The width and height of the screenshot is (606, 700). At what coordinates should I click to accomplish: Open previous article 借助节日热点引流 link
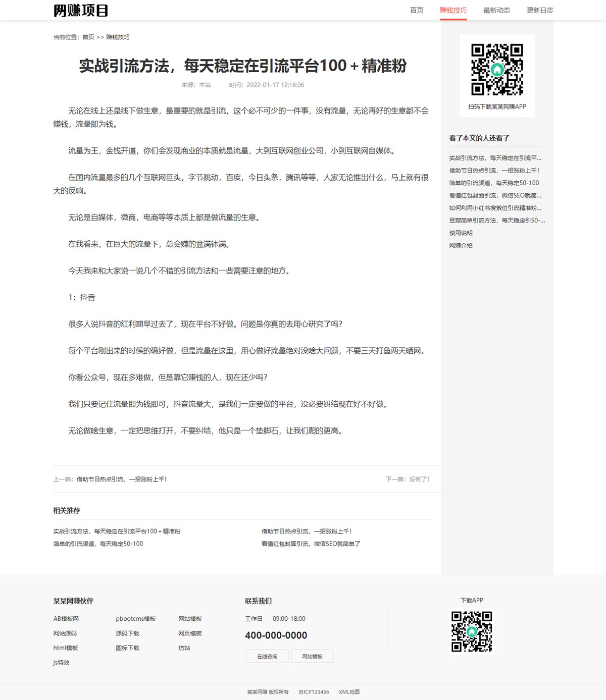coord(121,479)
